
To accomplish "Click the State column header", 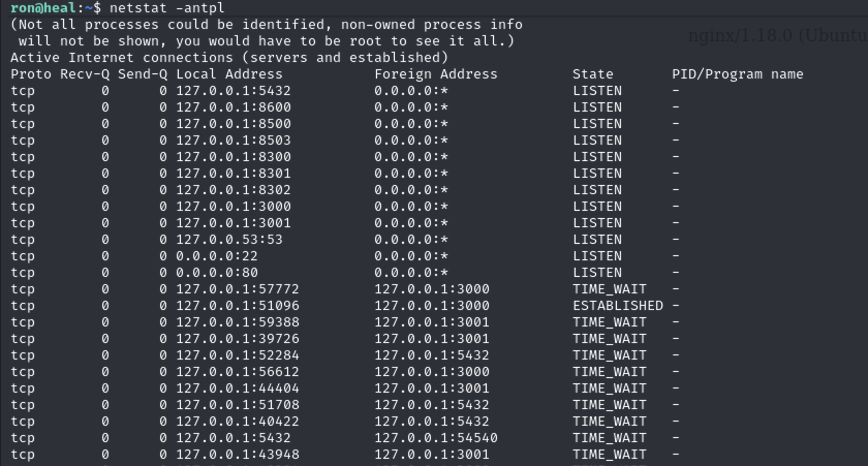I will [x=593, y=74].
